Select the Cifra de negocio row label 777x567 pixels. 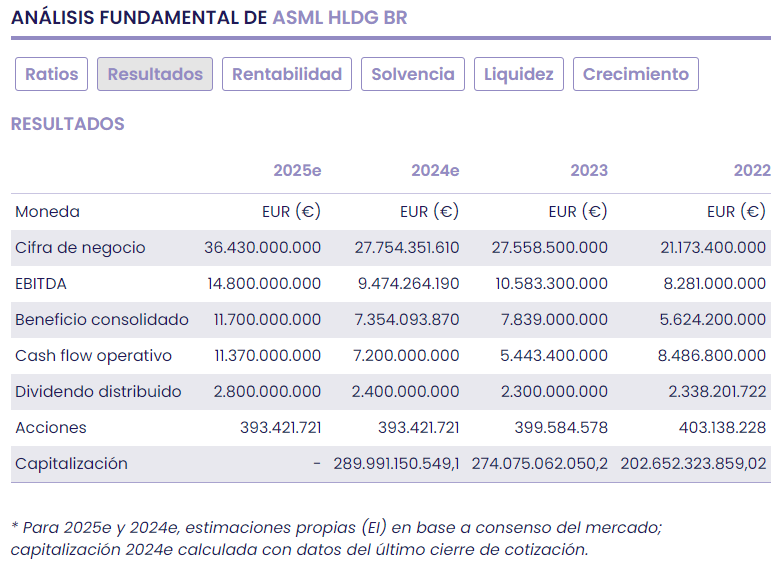coord(80,248)
